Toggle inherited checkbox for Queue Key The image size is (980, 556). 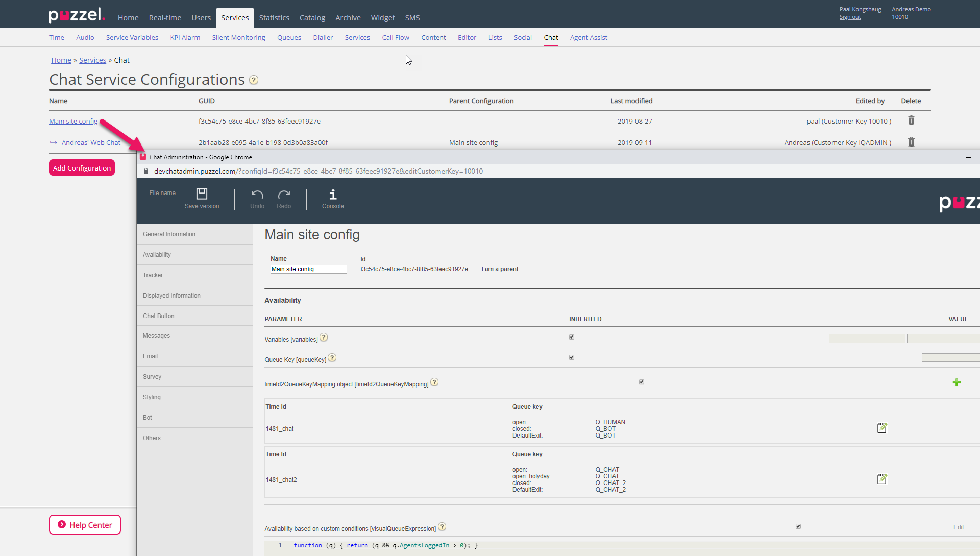click(572, 358)
